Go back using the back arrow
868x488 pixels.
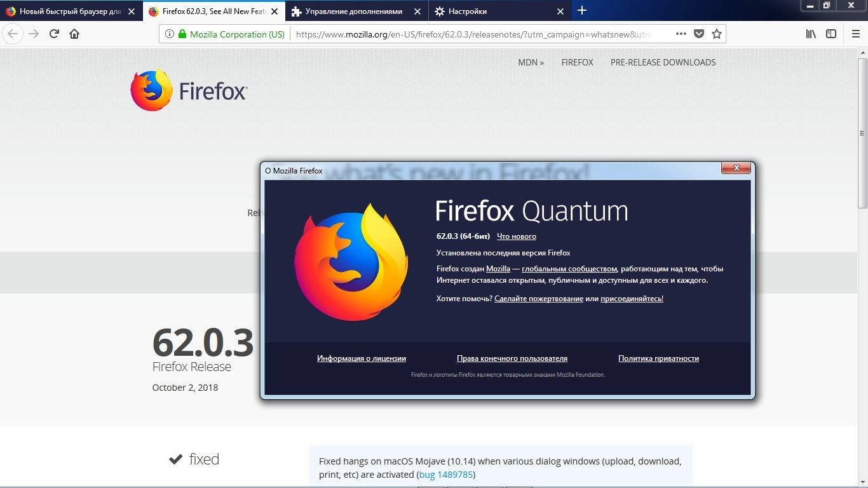click(12, 34)
